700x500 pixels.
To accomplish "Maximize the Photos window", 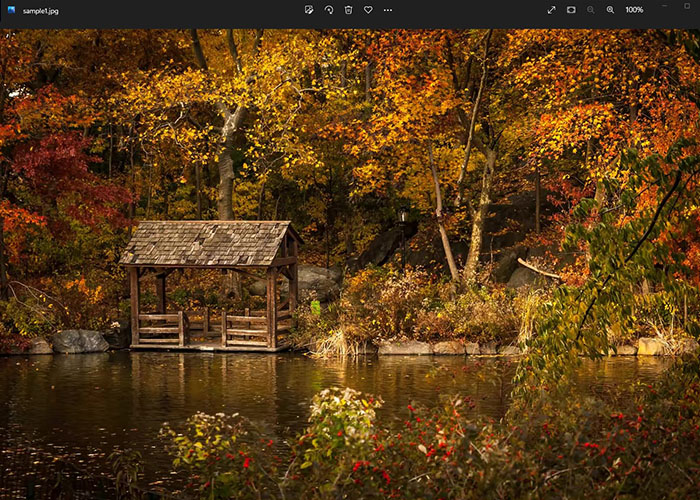I will coord(687,6).
